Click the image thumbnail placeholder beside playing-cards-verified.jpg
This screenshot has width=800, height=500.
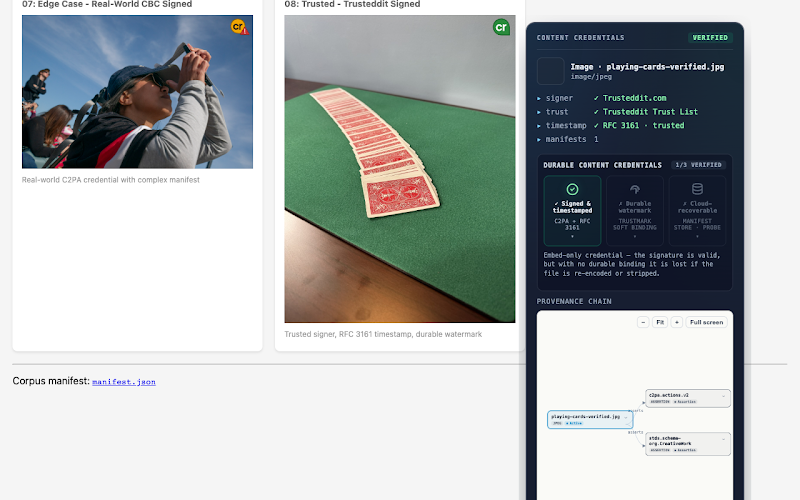pos(551,71)
